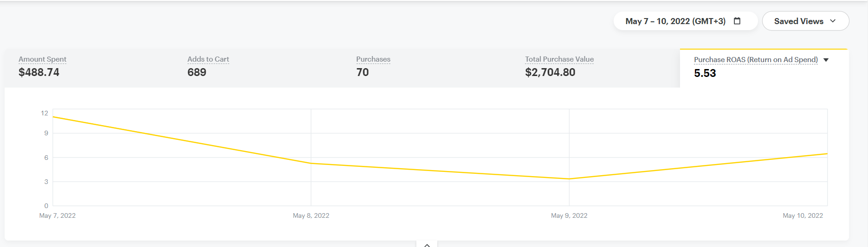Click the Purchase ROAS metric label

(756, 60)
